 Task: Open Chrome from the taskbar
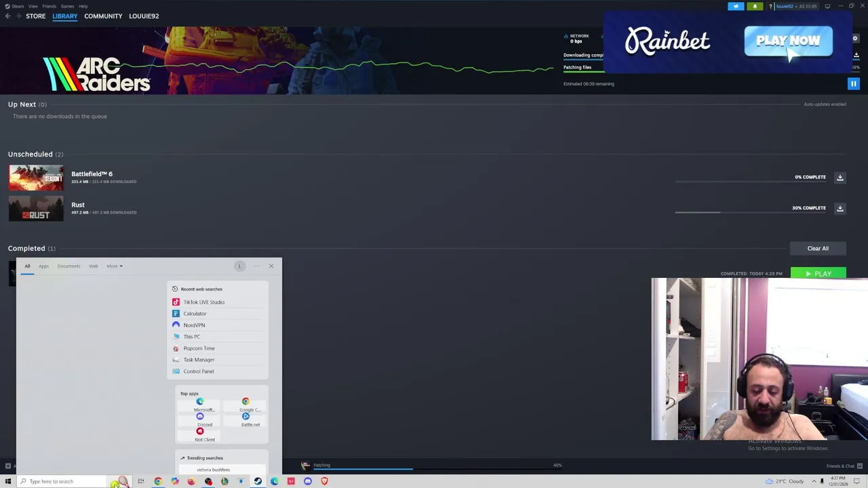pos(158,481)
